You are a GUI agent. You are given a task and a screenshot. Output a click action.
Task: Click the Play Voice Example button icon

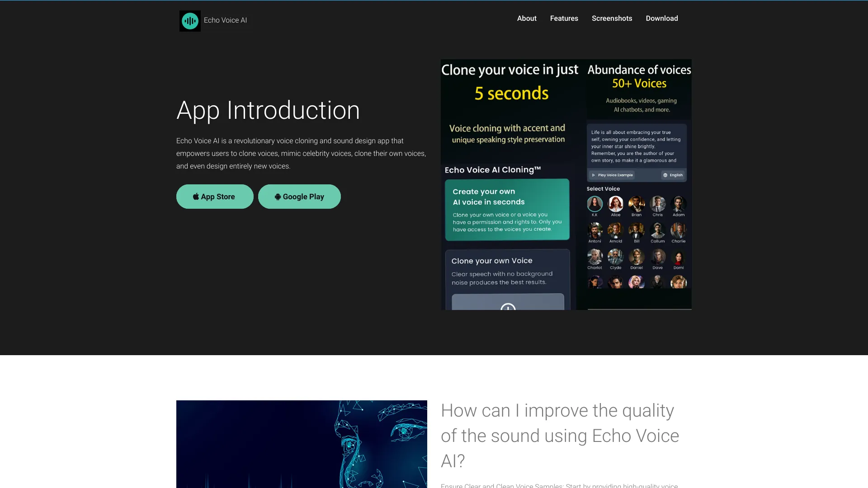pos(594,174)
